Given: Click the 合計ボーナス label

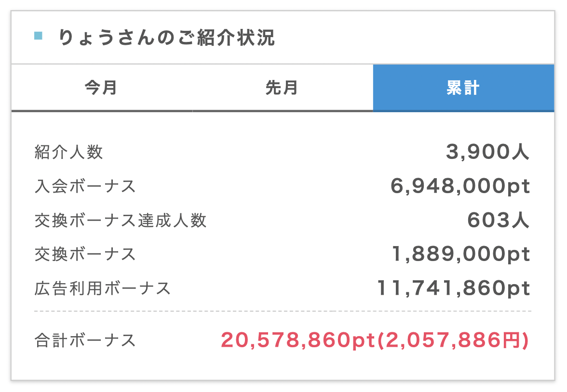Looking at the screenshot, I should [85, 340].
